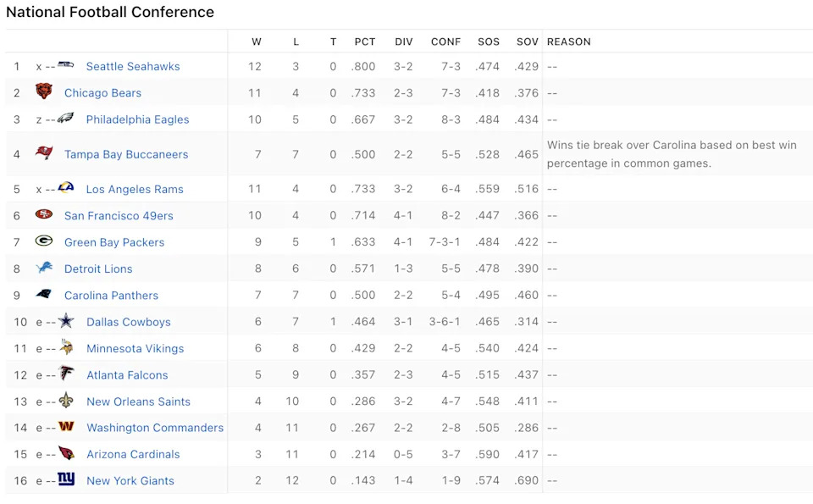Click the Seattle Seahawks logo icon
This screenshot has height=504, width=813.
pyautogui.click(x=66, y=66)
